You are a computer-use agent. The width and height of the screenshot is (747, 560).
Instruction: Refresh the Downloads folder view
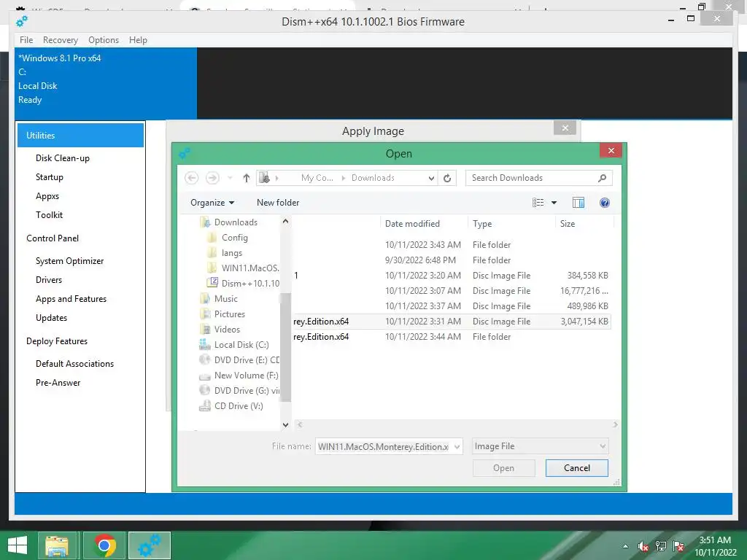(447, 178)
